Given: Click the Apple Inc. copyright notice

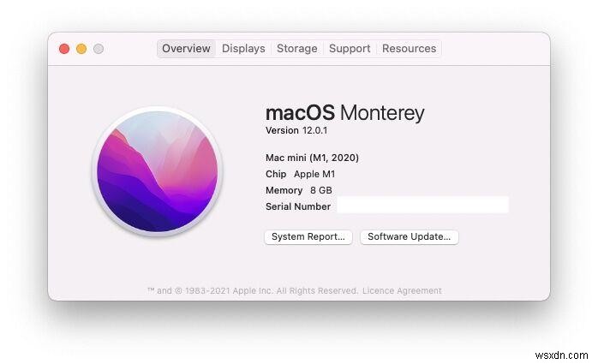Looking at the screenshot, I should (253, 291).
